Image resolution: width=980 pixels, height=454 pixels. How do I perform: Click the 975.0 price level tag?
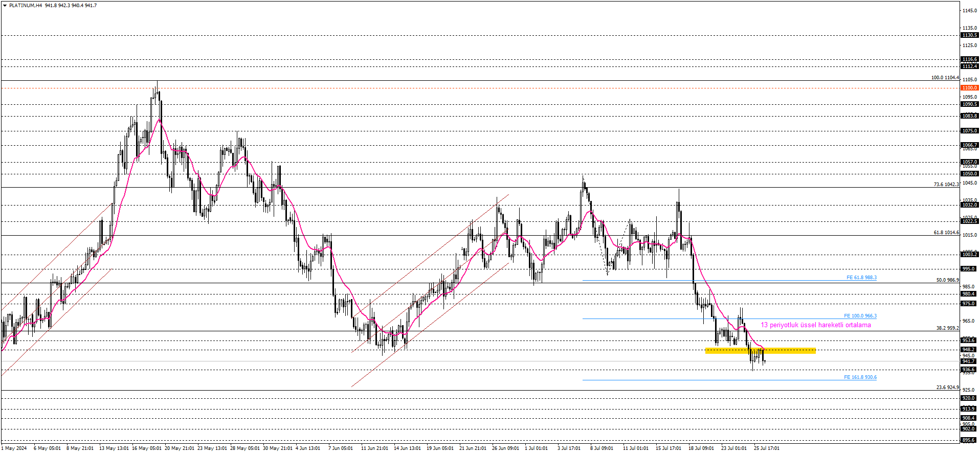969,304
